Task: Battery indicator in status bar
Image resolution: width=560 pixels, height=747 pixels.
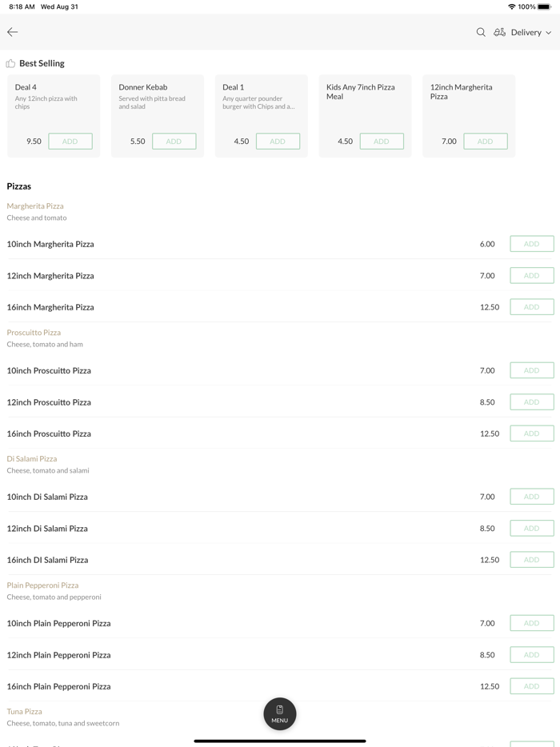Action: [544, 6]
